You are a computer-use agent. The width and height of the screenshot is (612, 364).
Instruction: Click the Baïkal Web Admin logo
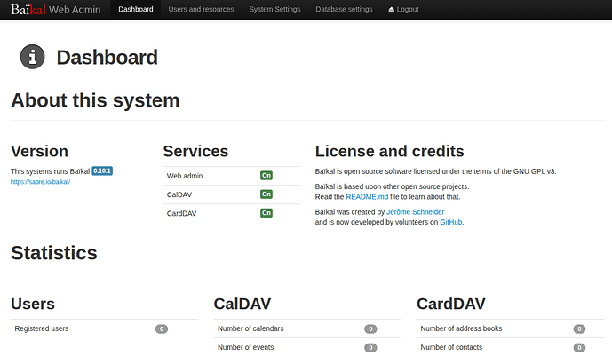point(56,9)
